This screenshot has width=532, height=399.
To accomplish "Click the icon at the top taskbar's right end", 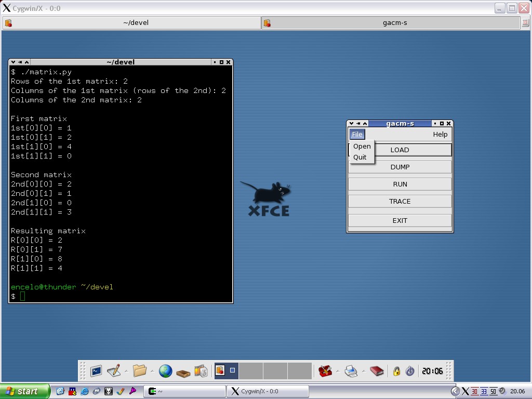I will coord(525,23).
